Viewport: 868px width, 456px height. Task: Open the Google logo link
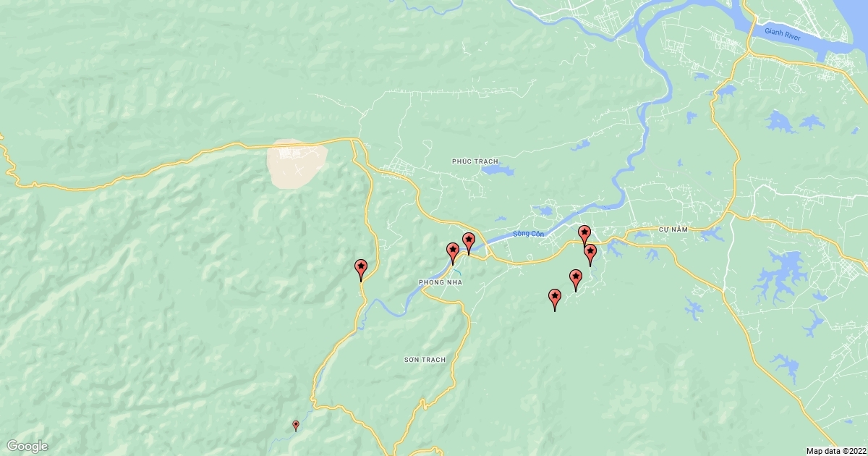tap(27, 446)
